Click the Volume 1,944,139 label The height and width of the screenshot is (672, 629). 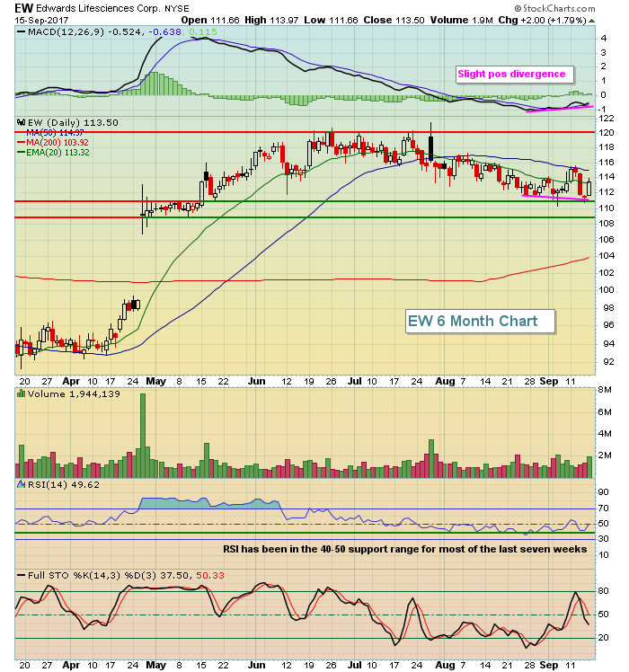coord(74,393)
